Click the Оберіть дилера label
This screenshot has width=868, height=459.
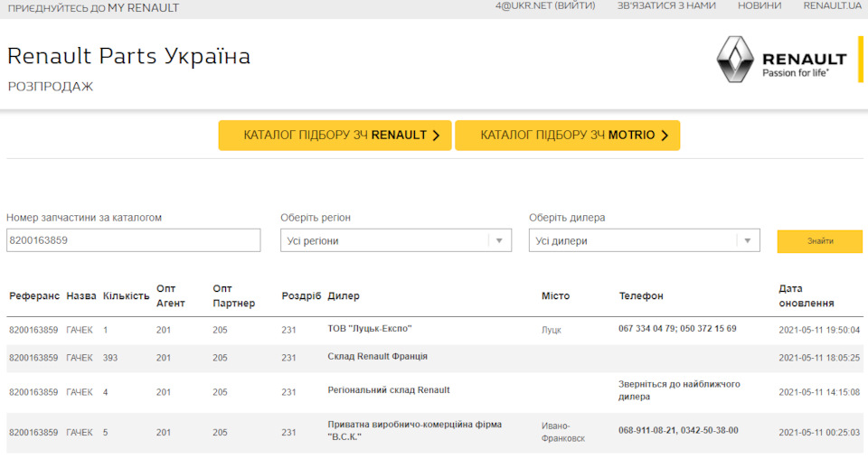coord(567,218)
